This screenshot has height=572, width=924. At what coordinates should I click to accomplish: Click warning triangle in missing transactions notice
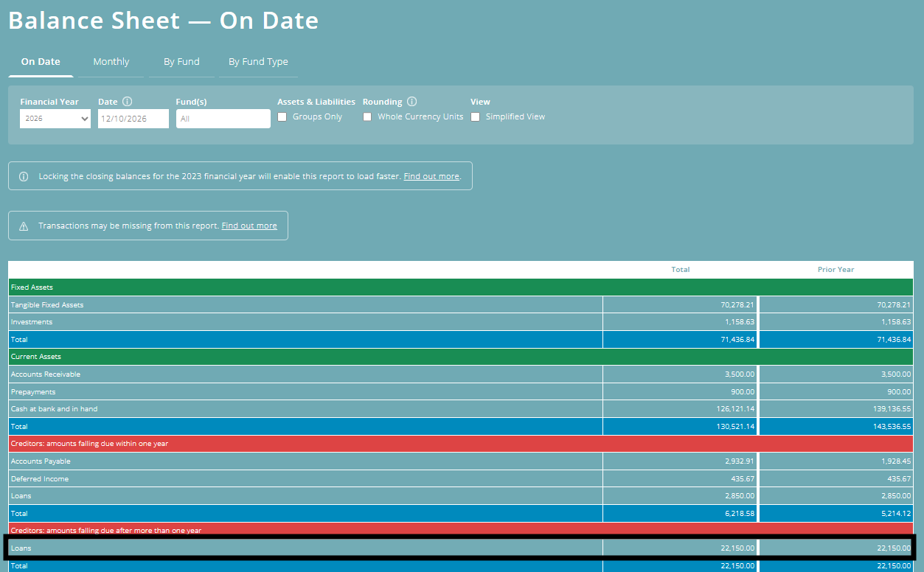(24, 226)
